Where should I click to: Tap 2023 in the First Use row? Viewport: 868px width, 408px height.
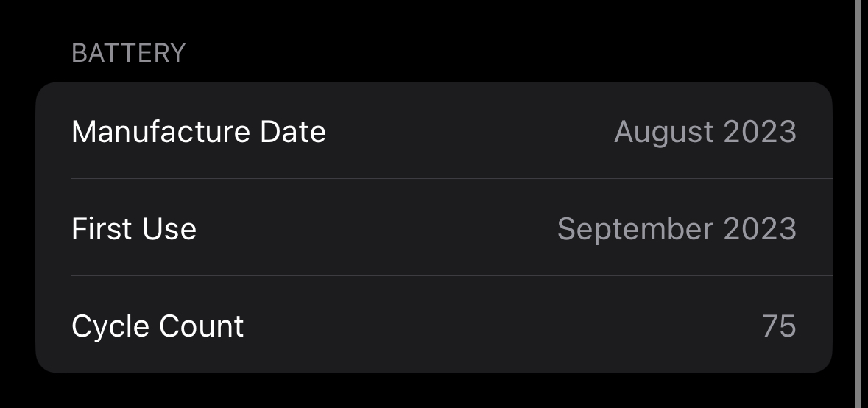tap(760, 229)
